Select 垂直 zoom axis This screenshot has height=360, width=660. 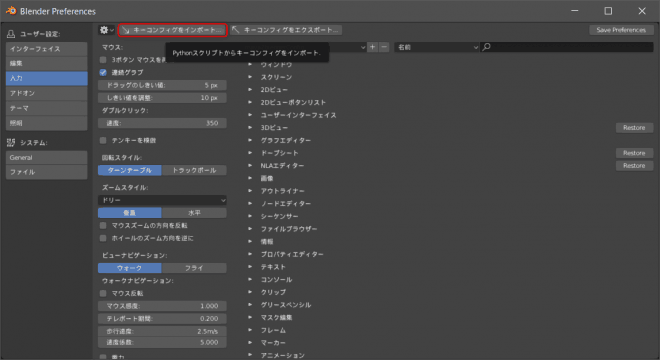tap(130, 213)
